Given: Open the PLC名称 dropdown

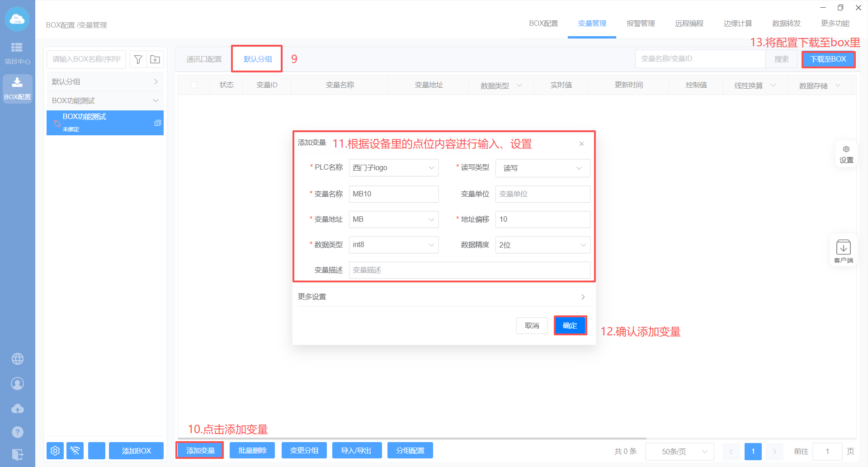Looking at the screenshot, I should [x=393, y=168].
